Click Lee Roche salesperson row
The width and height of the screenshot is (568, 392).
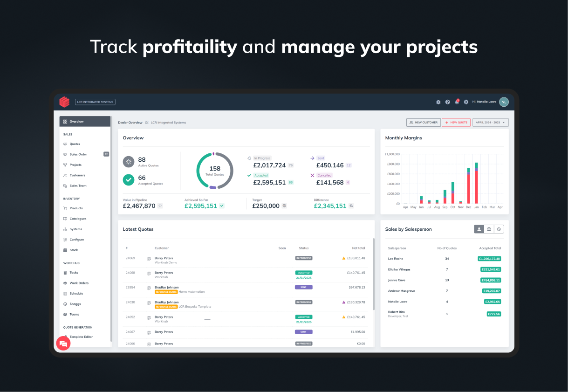(445, 259)
